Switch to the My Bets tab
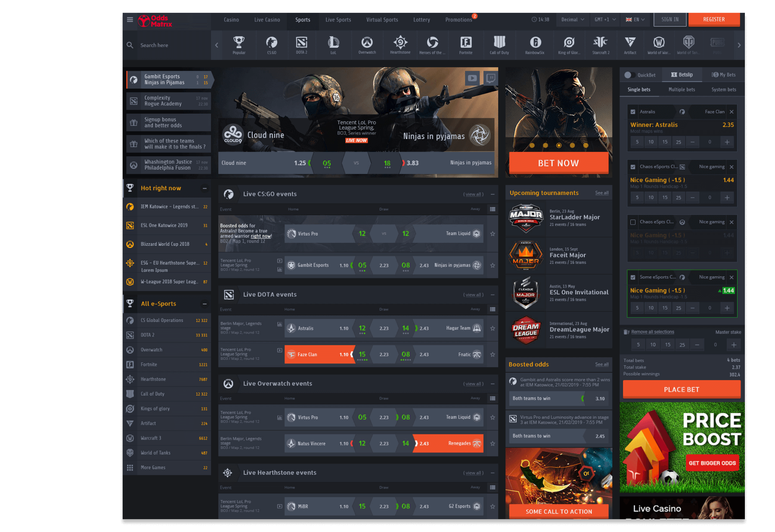 [724, 75]
